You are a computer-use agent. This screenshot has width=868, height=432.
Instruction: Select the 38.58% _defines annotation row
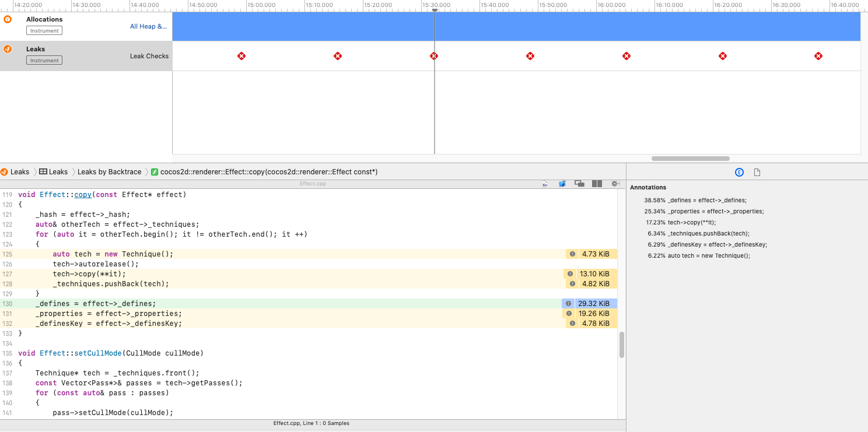[x=695, y=200]
